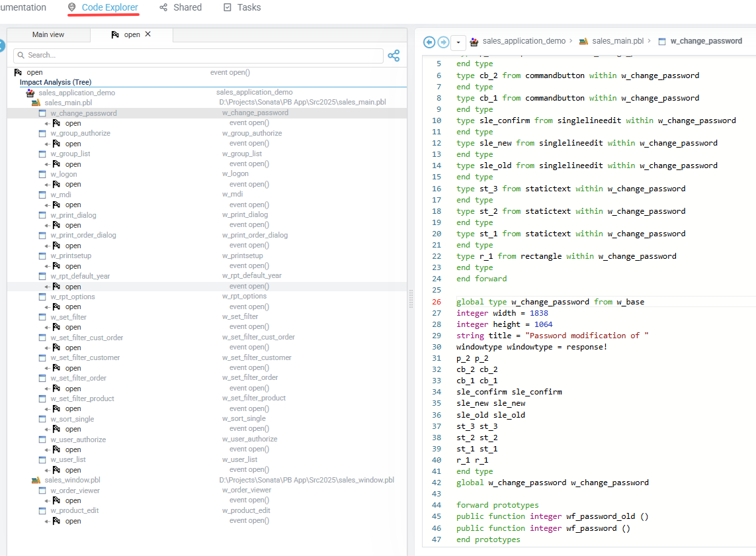
Task: Select the w_user_authorize node
Action: [78, 440]
